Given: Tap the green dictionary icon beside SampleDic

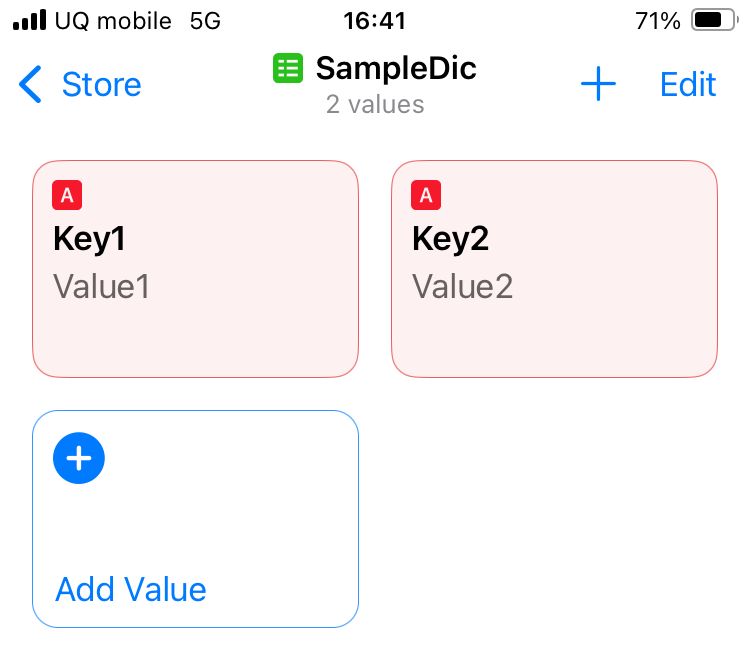Looking at the screenshot, I should 289,69.
